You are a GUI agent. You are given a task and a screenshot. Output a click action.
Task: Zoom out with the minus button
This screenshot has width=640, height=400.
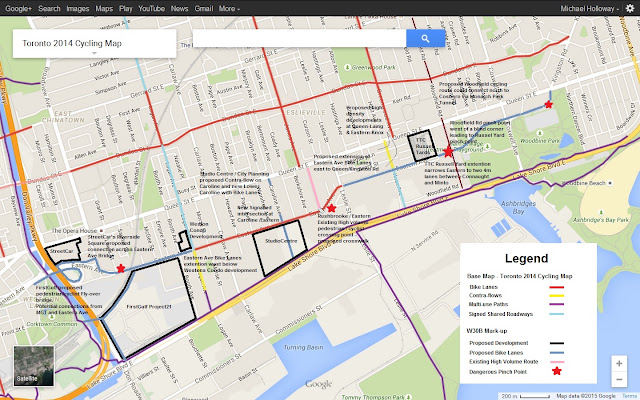coord(619,379)
